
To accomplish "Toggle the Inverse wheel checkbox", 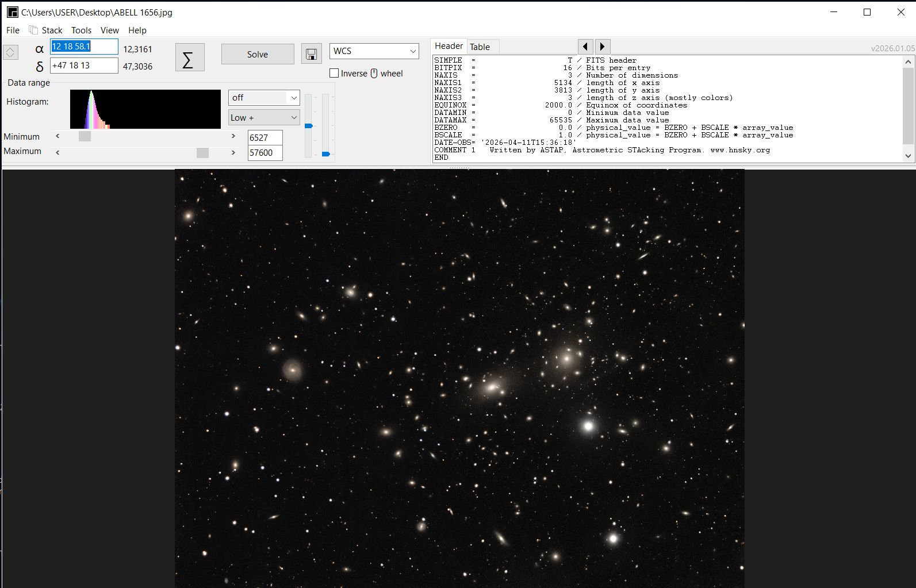I will coord(334,73).
